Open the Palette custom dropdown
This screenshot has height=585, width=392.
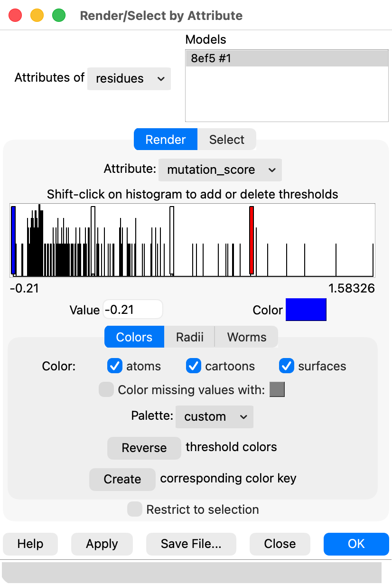215,416
